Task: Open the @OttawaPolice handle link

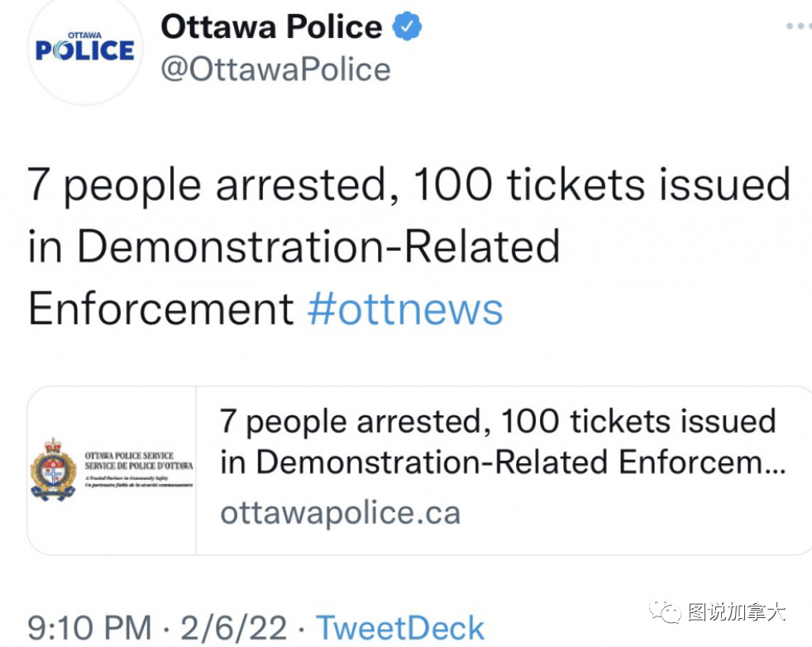Action: [x=275, y=69]
